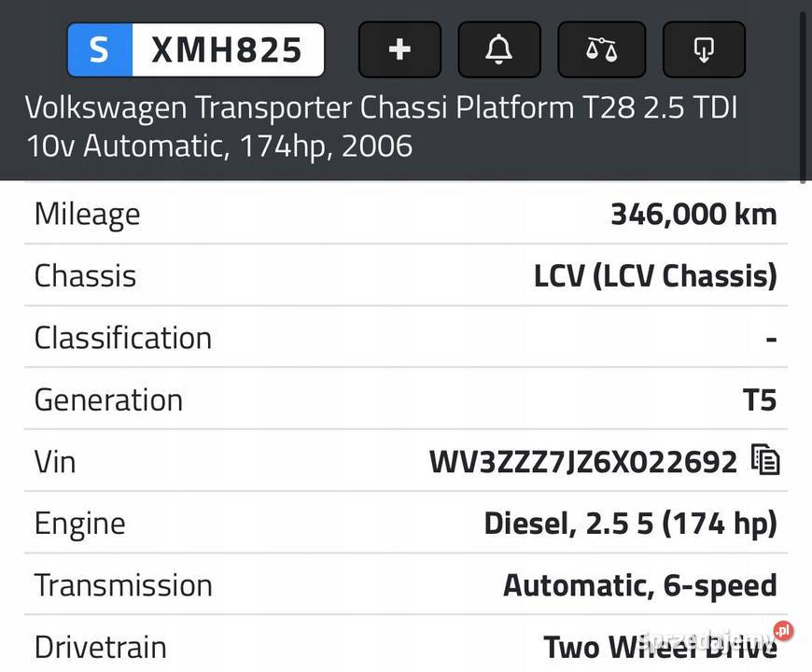Enable alerts with the bell icon

coord(499,49)
